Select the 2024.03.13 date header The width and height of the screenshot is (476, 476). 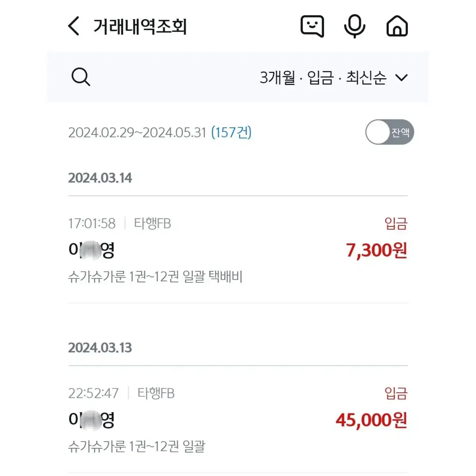click(100, 347)
